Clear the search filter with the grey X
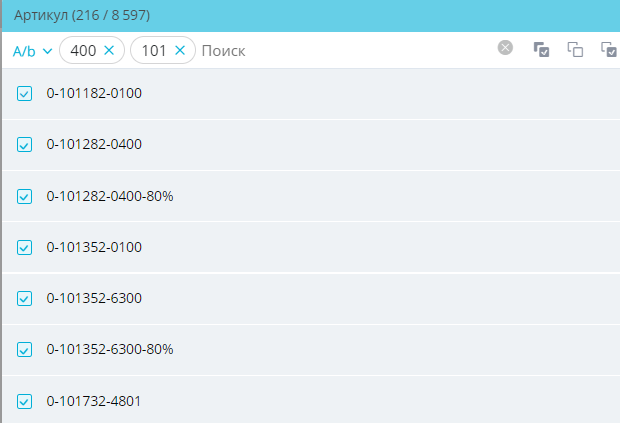 pos(506,48)
